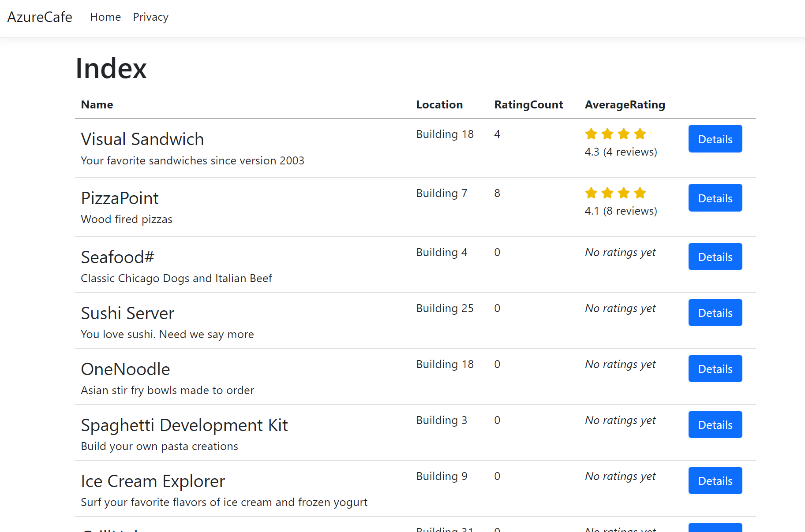Click the RatingCount column header

click(528, 104)
